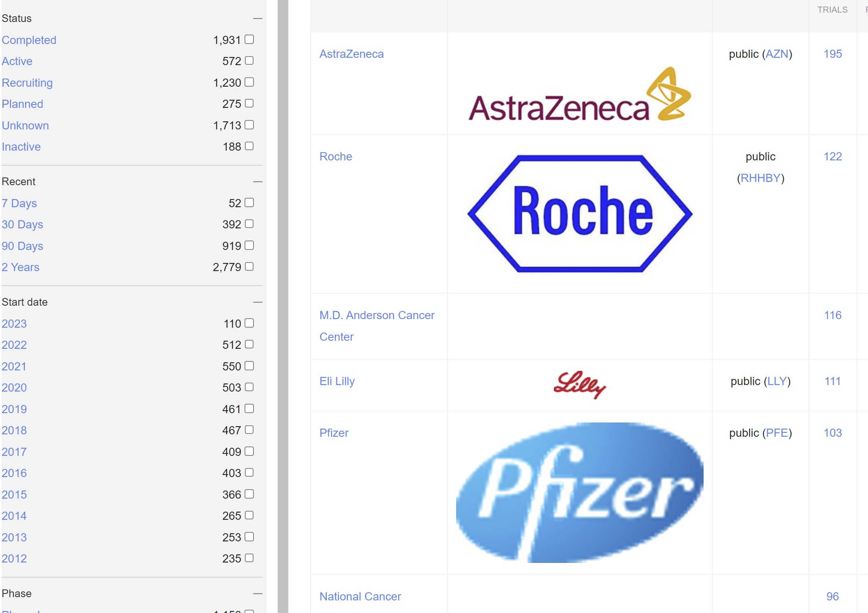Click the 116 M.D. Anderson trials link
Screen dimensions: 868x613
pyautogui.click(x=832, y=315)
